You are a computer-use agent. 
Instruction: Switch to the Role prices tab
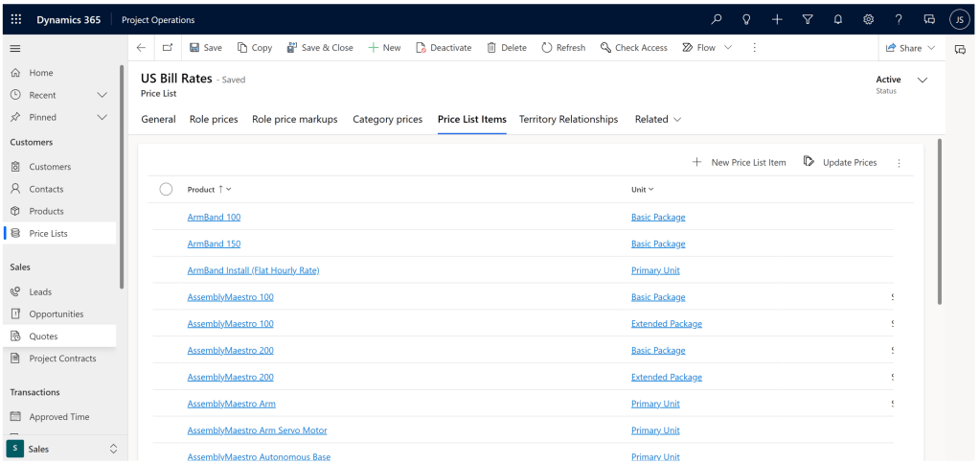click(x=214, y=120)
